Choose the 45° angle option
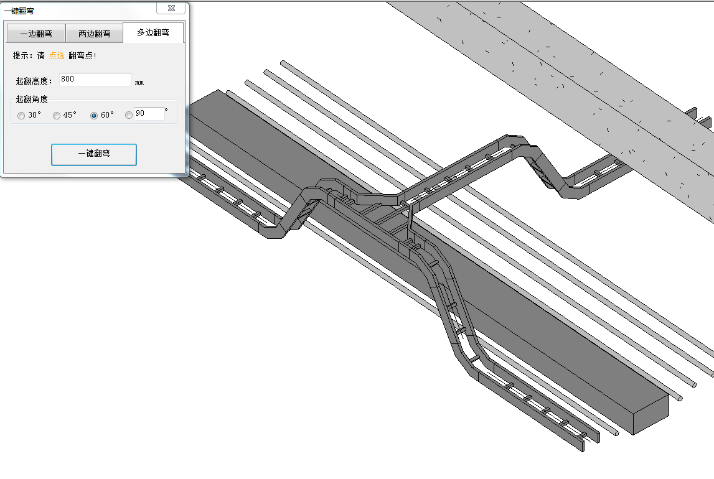Screen dimensions: 714x479 [x=58, y=115]
